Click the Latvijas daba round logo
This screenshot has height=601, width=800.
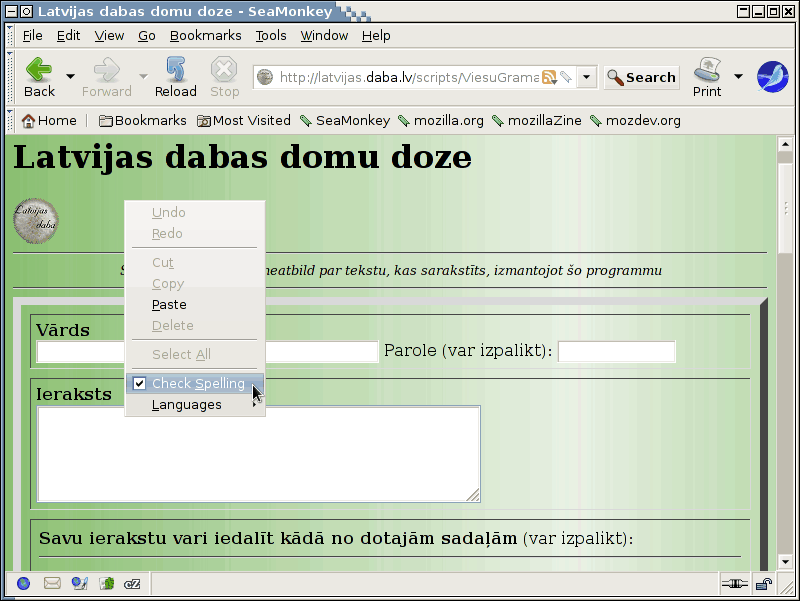coord(35,221)
